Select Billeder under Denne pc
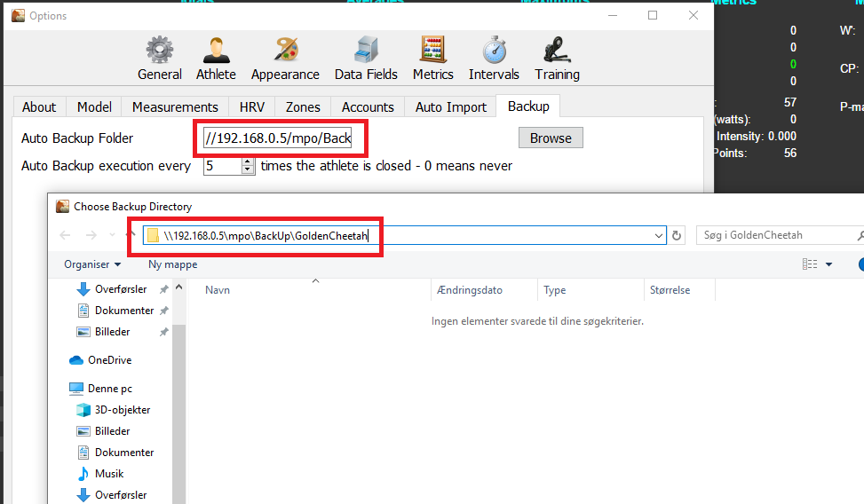864x504 pixels. 113,430
